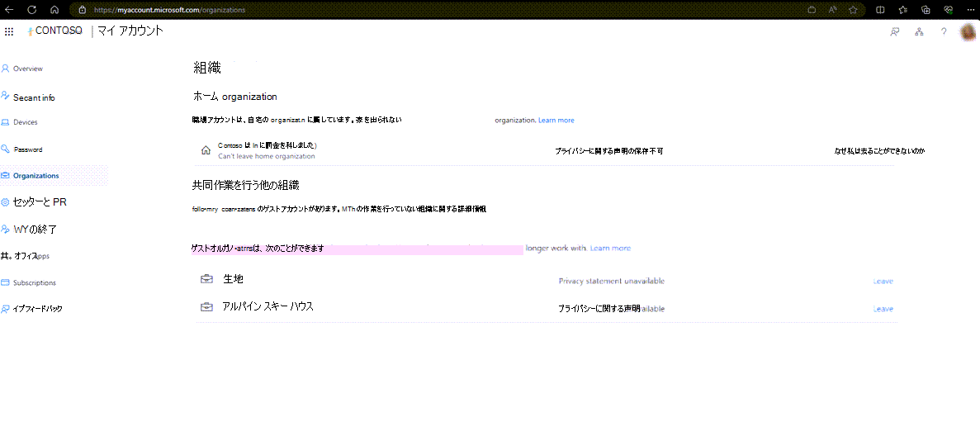980x436 pixels.
Task: Click the Overview person icon
Action: [5, 69]
